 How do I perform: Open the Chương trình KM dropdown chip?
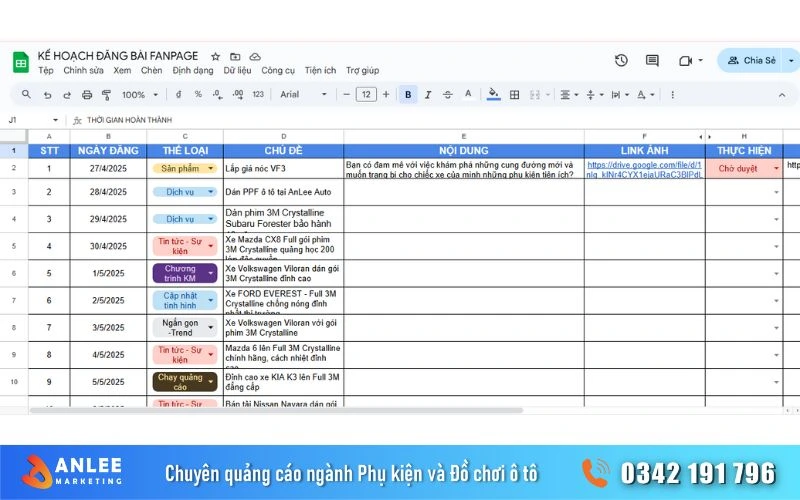click(185, 273)
